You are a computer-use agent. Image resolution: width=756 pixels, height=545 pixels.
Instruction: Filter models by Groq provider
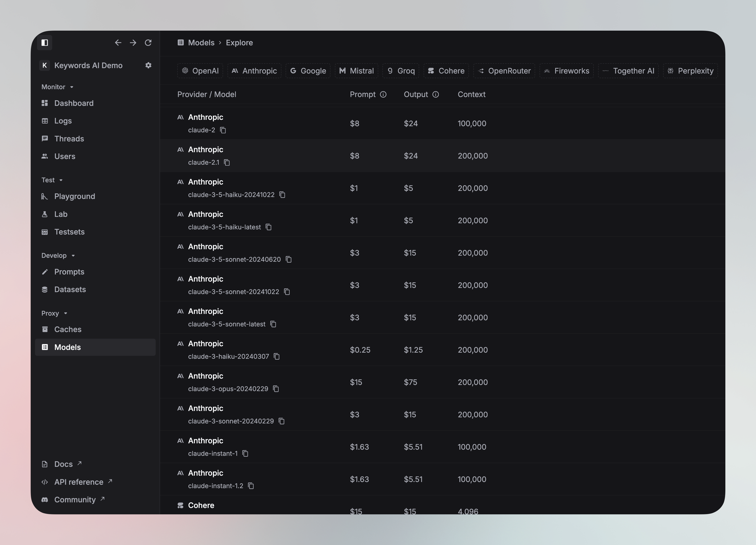click(401, 71)
